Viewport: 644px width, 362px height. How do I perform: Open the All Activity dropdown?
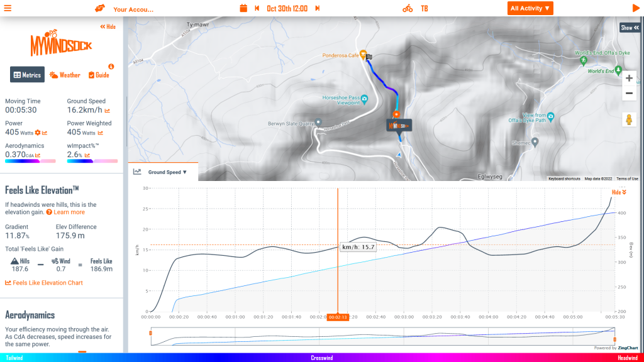point(530,8)
